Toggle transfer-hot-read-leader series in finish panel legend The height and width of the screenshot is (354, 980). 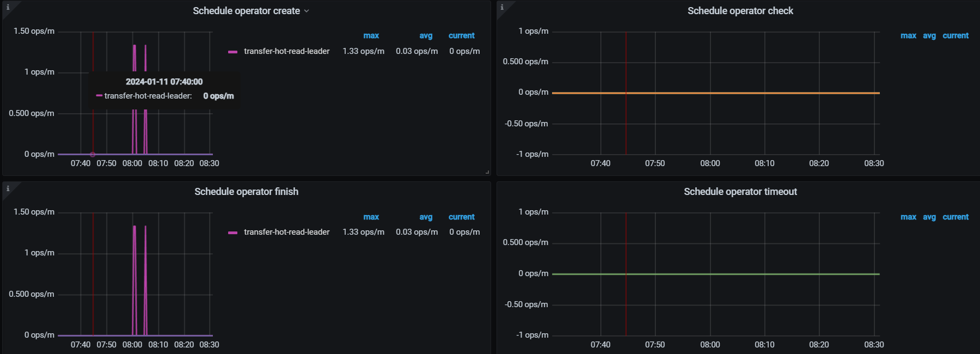(x=286, y=232)
